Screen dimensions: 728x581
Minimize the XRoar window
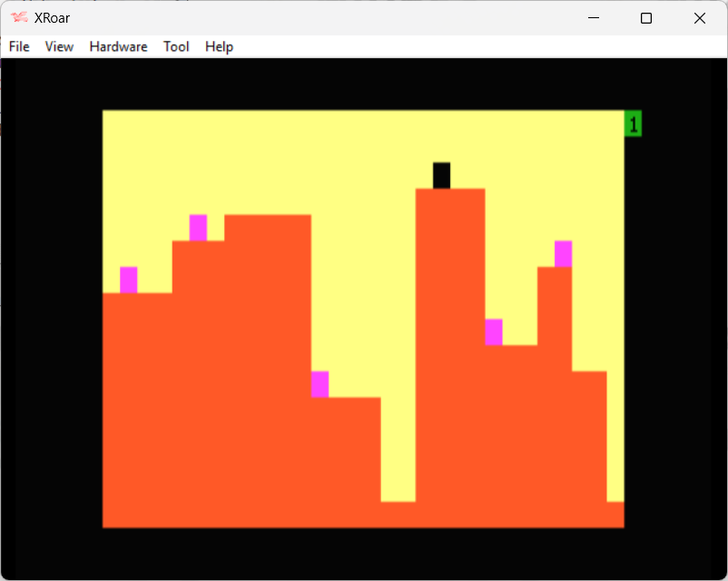(593, 17)
